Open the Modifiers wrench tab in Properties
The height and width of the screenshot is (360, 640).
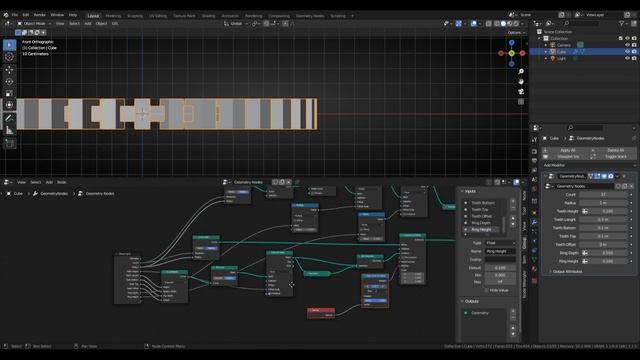(x=534, y=222)
